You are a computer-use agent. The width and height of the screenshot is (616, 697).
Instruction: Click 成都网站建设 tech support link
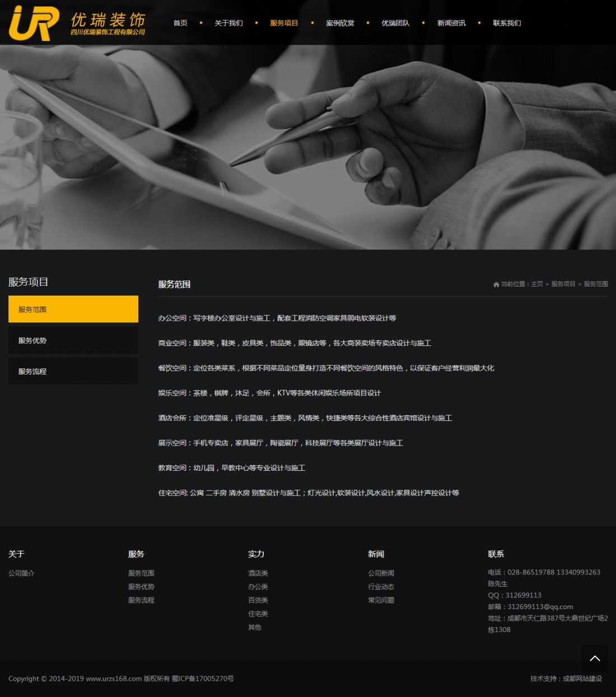[x=582, y=679]
